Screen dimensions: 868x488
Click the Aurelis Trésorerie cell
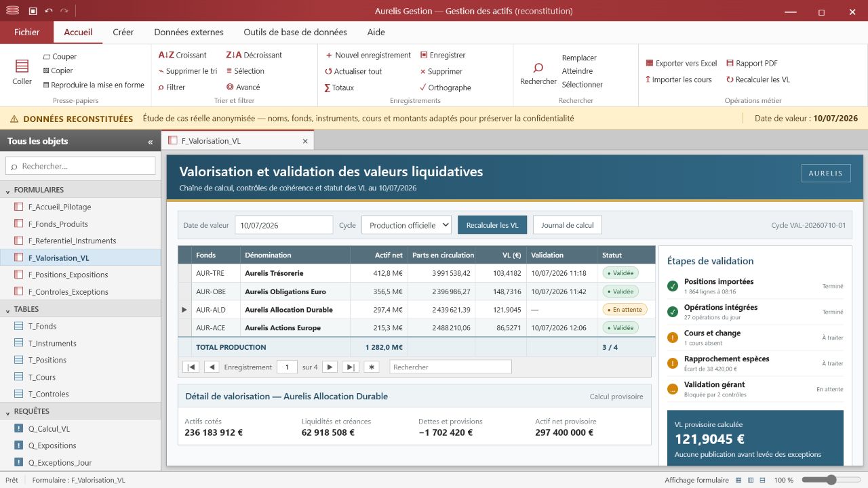[295, 273]
